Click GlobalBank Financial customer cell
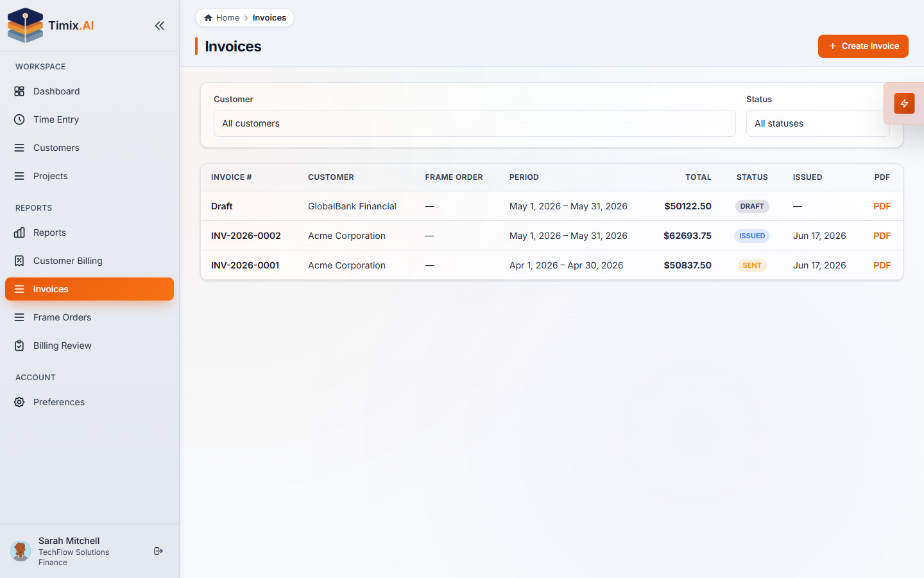This screenshot has height=578, width=924. coord(352,206)
